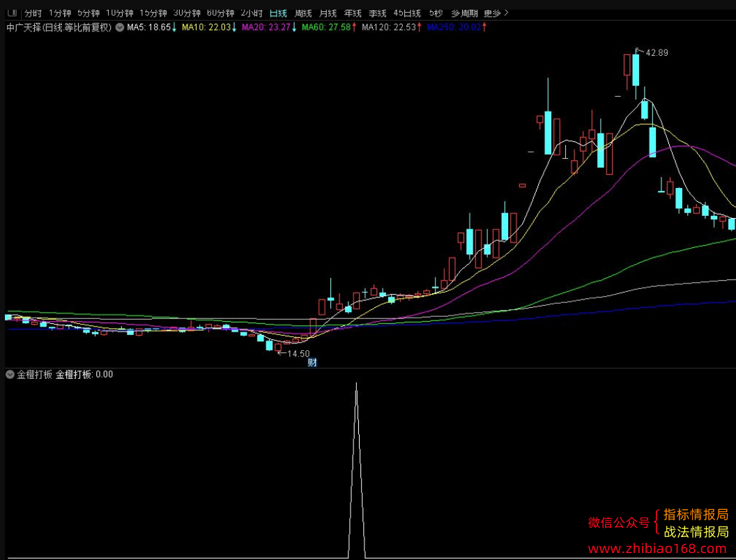Click the panel layout icon before 分时

point(12,13)
